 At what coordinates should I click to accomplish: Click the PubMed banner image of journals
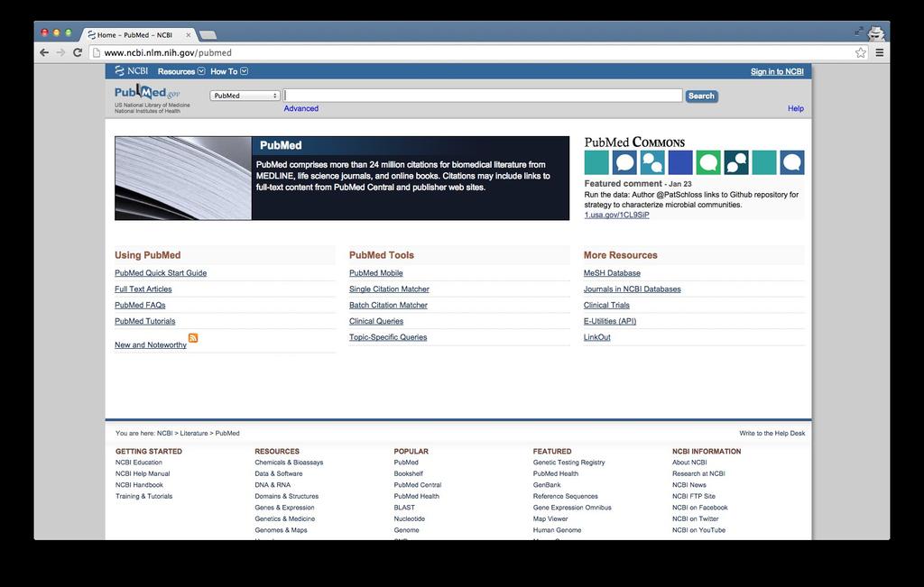point(183,179)
